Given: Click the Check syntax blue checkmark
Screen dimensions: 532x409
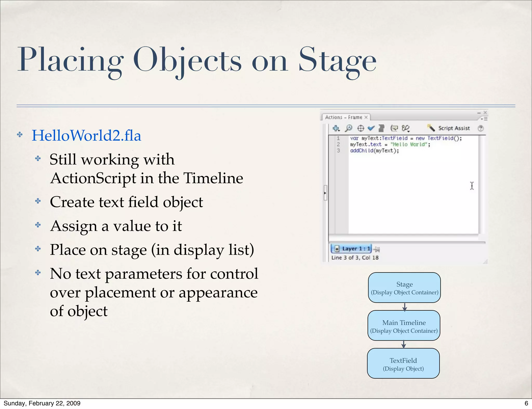Looking at the screenshot, I should coord(371,128).
